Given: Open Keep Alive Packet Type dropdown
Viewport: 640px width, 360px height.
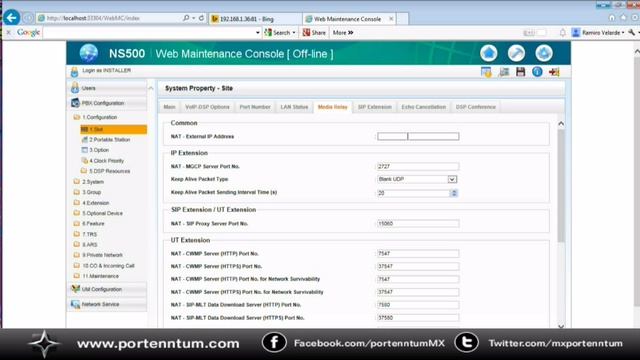Looking at the screenshot, I should [x=452, y=179].
